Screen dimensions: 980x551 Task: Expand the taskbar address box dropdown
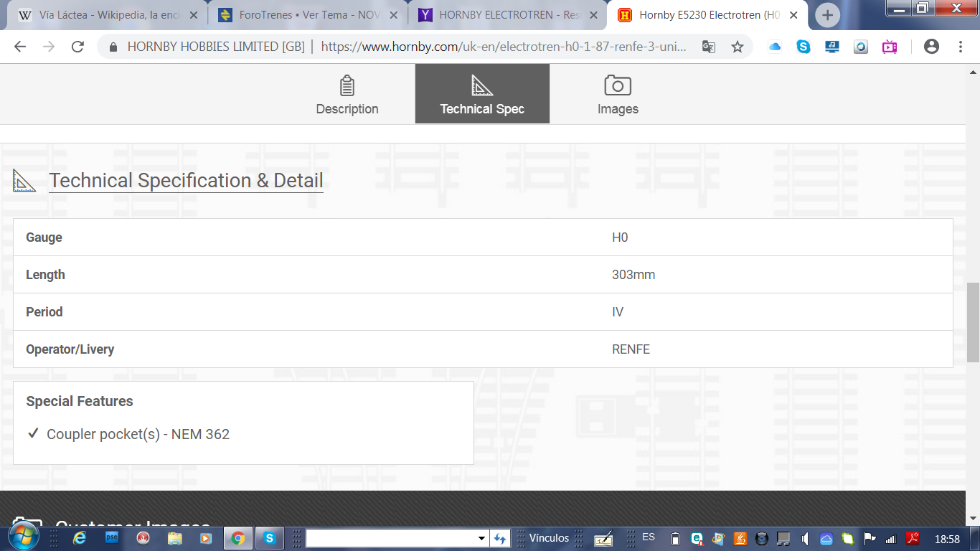tap(482, 538)
